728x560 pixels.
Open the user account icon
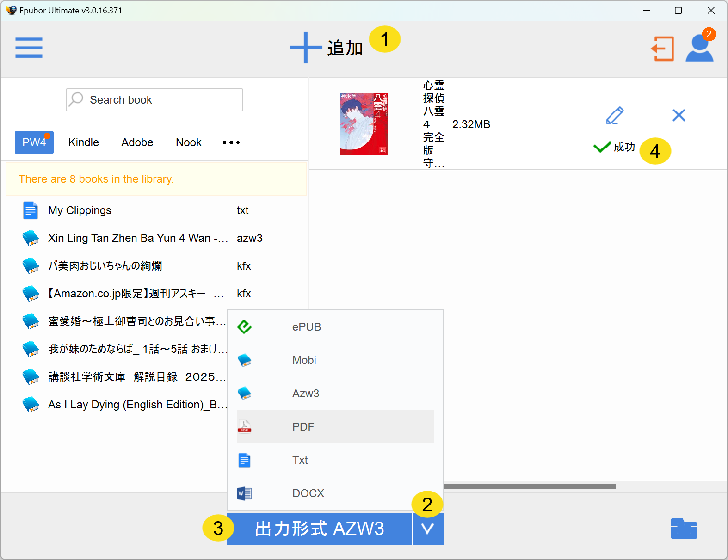pos(700,48)
